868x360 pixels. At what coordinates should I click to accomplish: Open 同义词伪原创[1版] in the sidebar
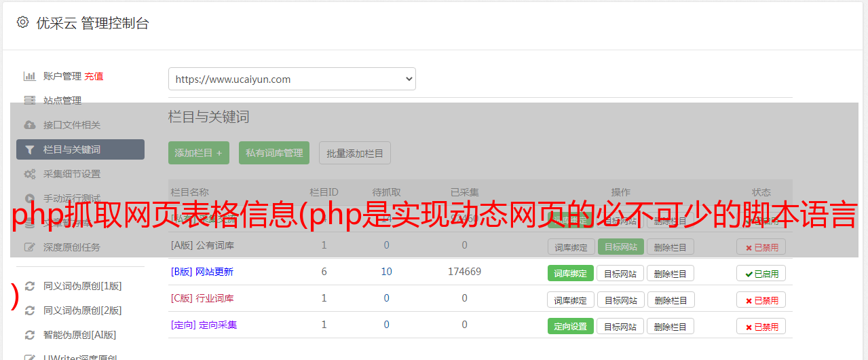(83, 286)
